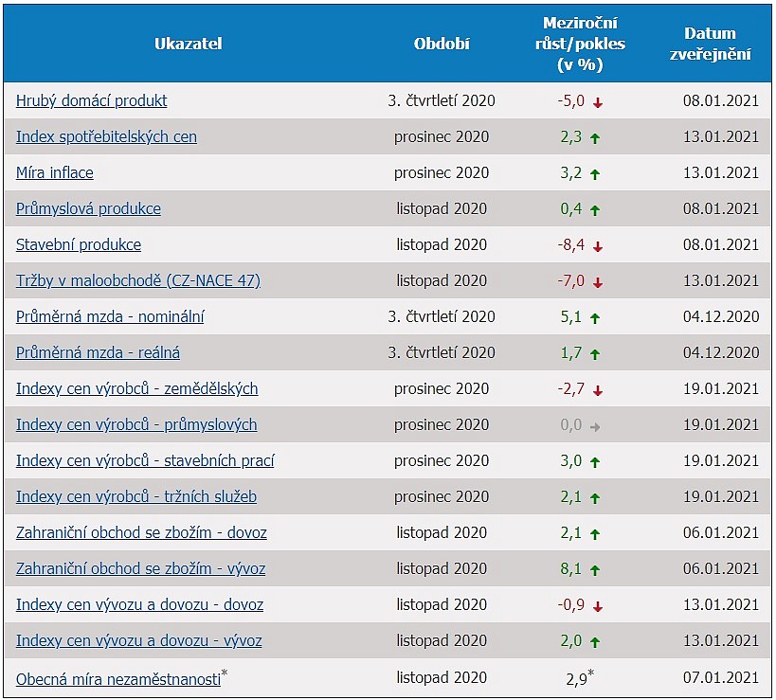
Task: Open Zahraniční obchod se zbožím - vývoz
Action: click(140, 568)
